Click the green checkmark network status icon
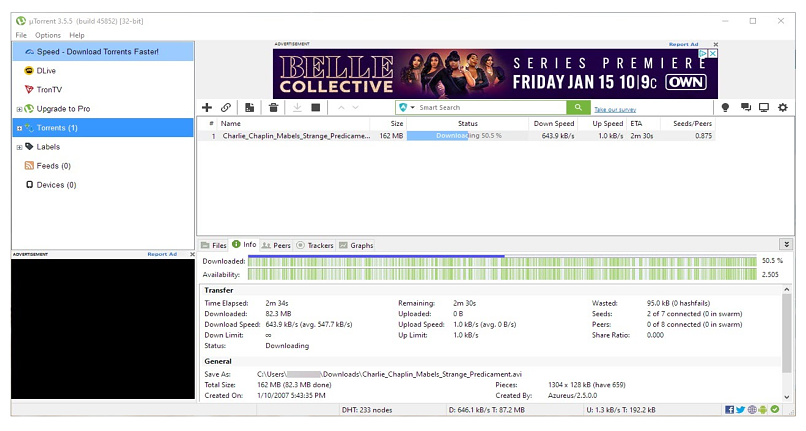The width and height of the screenshot is (806, 431). 775,409
